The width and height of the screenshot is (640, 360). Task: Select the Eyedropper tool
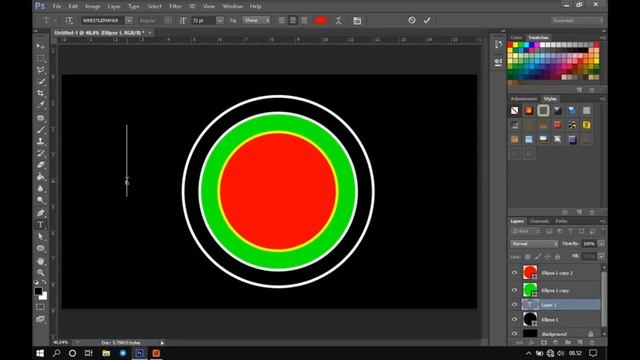point(40,105)
